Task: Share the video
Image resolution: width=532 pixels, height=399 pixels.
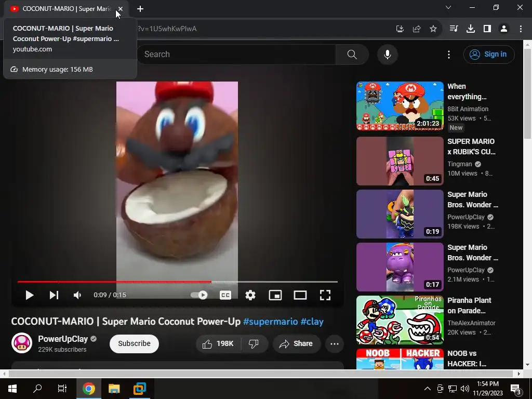Action: click(297, 344)
